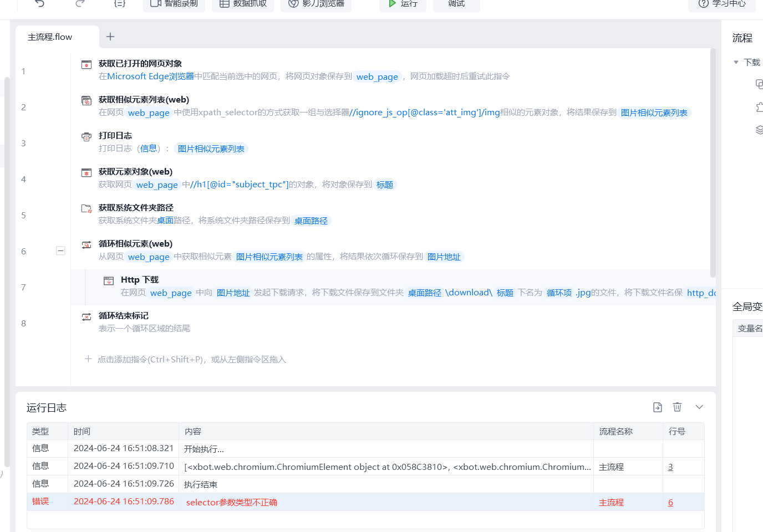Click the editor's vertical scrollbar
763x532 pixels.
coord(713,166)
